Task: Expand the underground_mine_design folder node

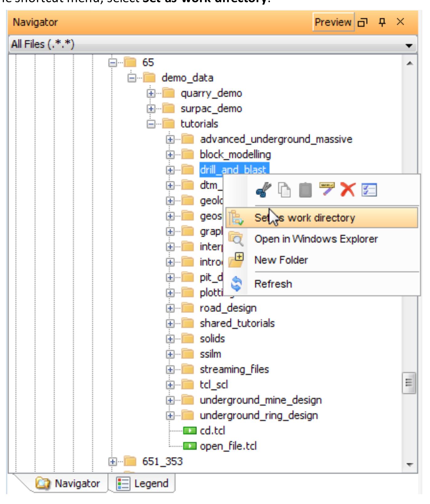Action: tap(170, 400)
